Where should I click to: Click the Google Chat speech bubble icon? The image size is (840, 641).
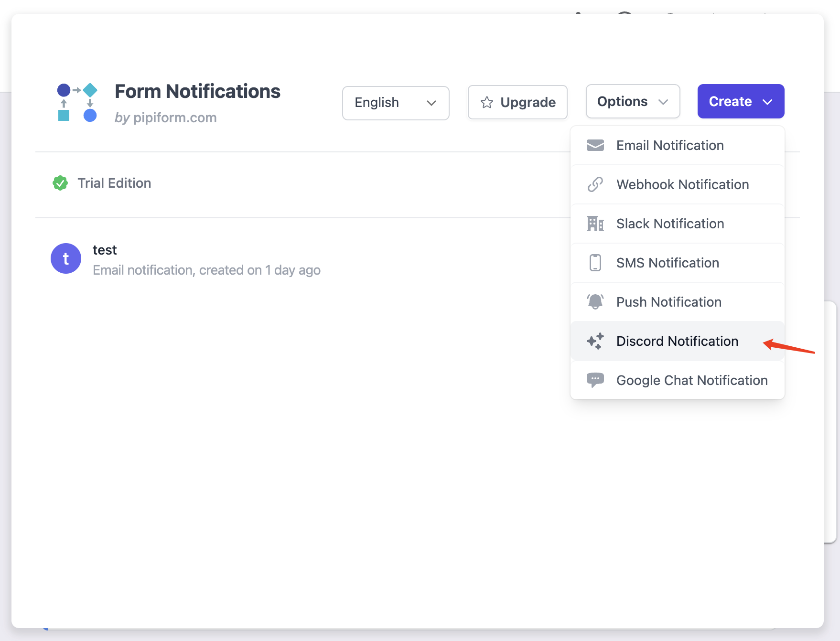(595, 380)
